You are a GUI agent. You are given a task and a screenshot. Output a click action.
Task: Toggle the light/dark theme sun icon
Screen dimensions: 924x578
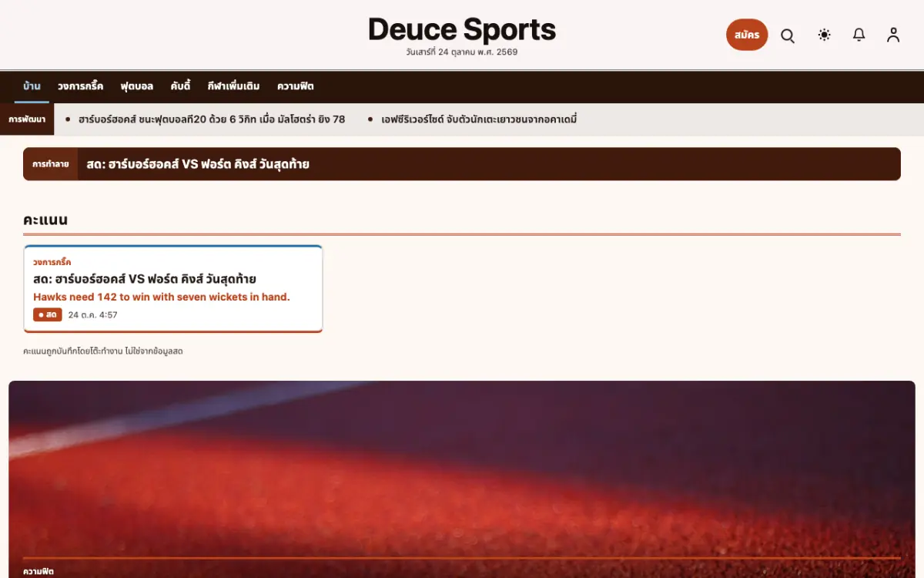(825, 35)
